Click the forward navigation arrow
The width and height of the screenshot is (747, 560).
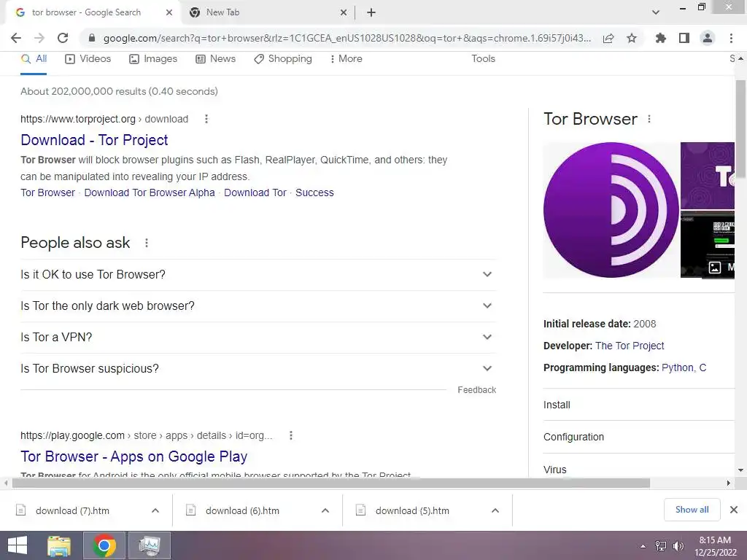39,38
